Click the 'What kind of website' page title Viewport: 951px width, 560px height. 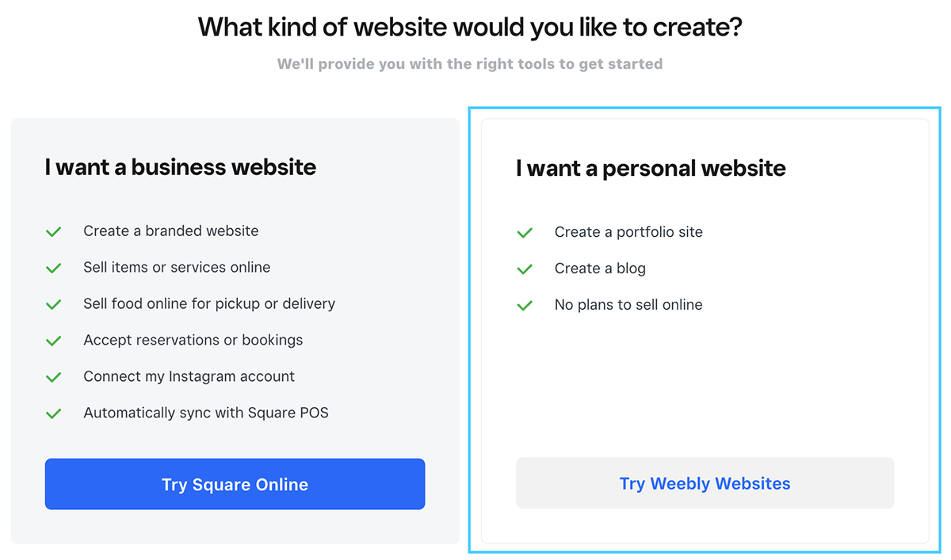tap(470, 27)
